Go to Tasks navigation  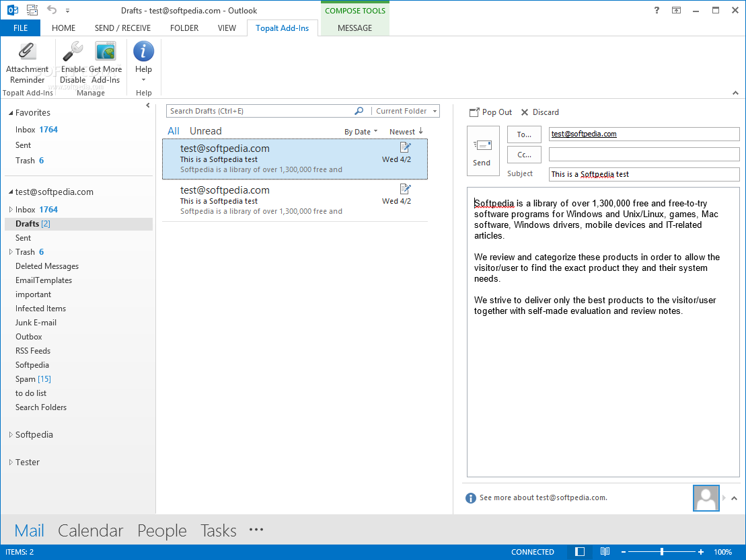tap(219, 530)
